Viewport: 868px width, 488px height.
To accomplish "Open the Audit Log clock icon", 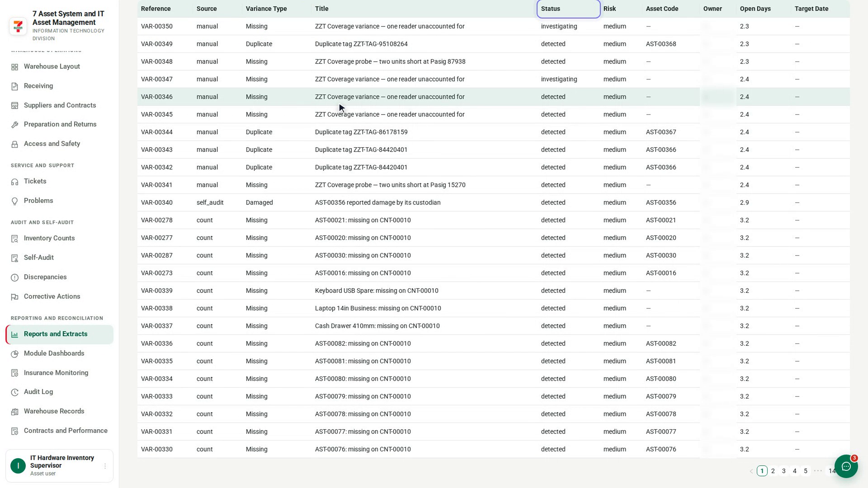I will [x=14, y=392].
